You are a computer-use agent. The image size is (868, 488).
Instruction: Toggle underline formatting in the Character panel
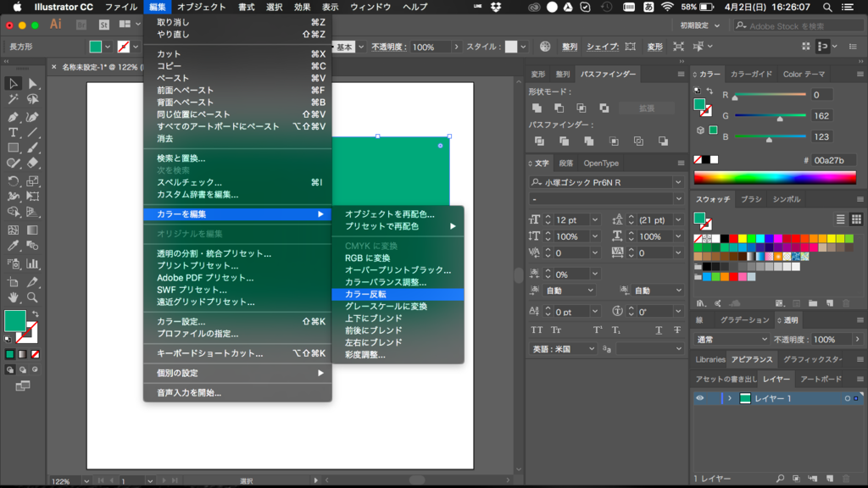[658, 330]
